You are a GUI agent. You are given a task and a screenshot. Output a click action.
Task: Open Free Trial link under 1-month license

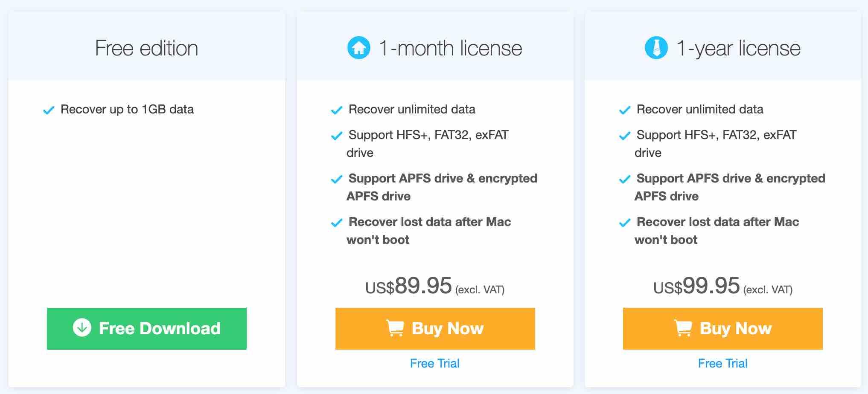pyautogui.click(x=435, y=363)
